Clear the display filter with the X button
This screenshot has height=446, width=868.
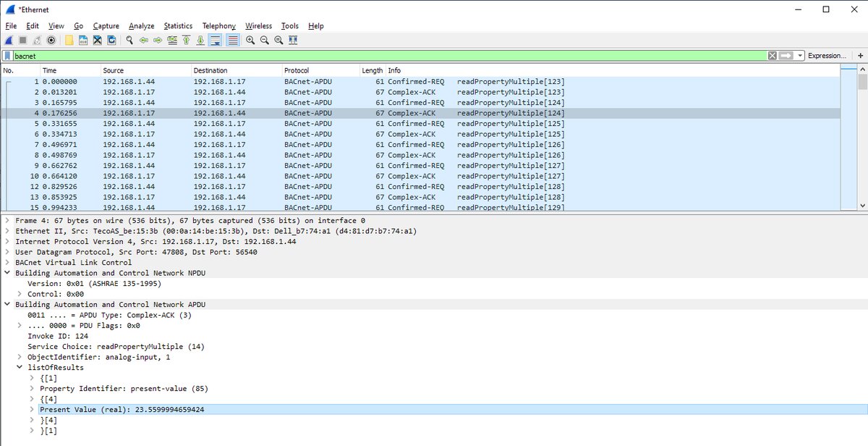pyautogui.click(x=773, y=56)
